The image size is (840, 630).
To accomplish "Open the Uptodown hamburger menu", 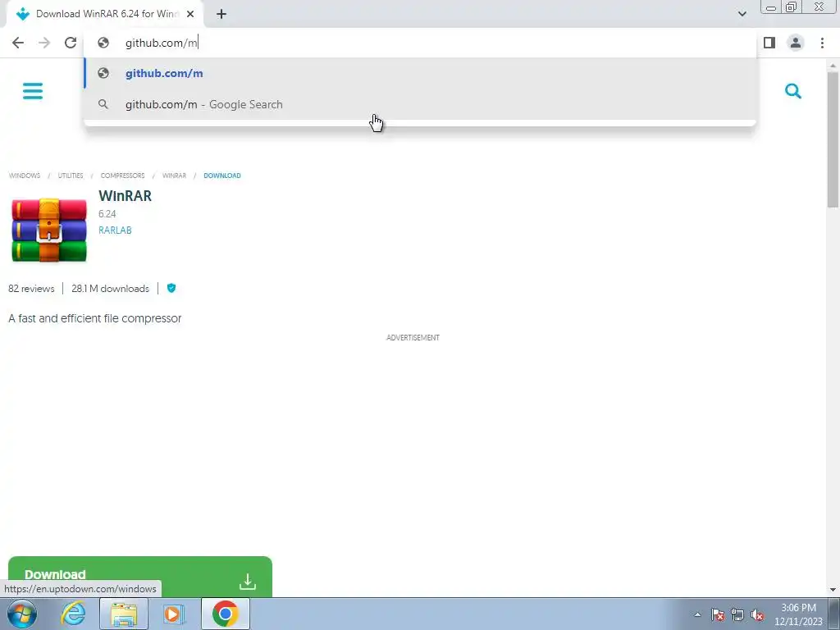I will coord(33,91).
